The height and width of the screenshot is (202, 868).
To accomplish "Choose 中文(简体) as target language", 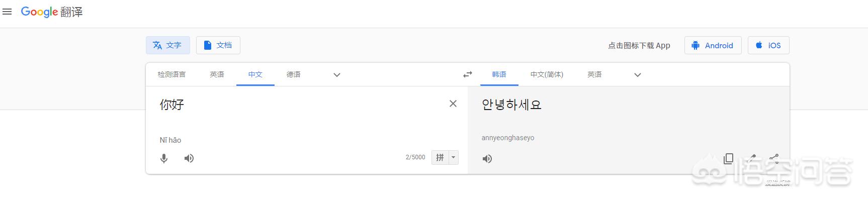I will 547,74.
